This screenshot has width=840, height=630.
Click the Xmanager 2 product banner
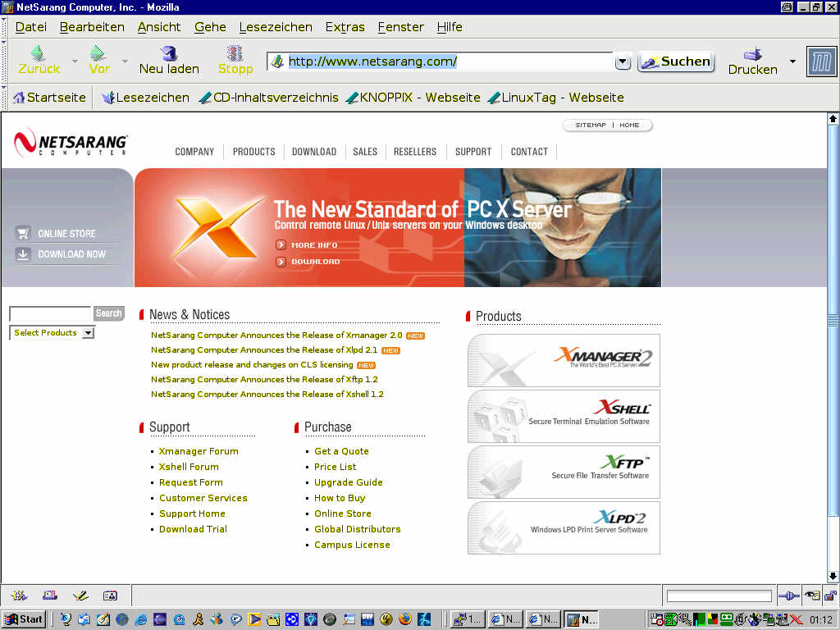pyautogui.click(x=564, y=360)
